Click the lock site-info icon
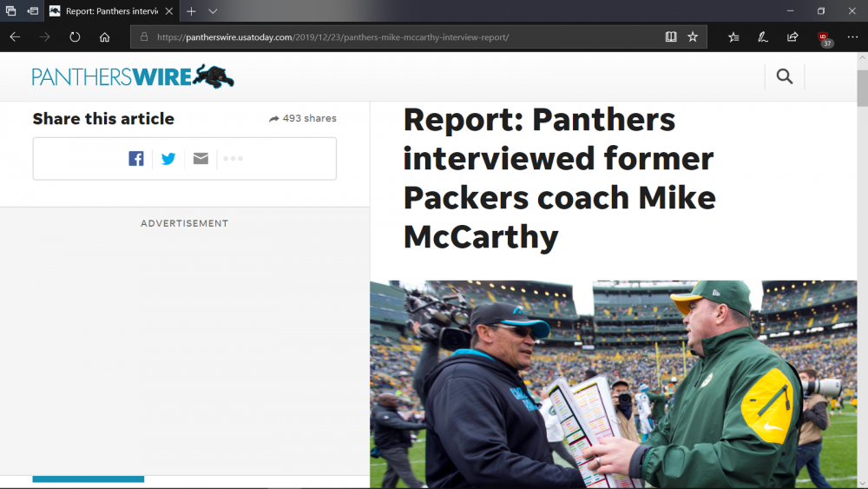 144,37
